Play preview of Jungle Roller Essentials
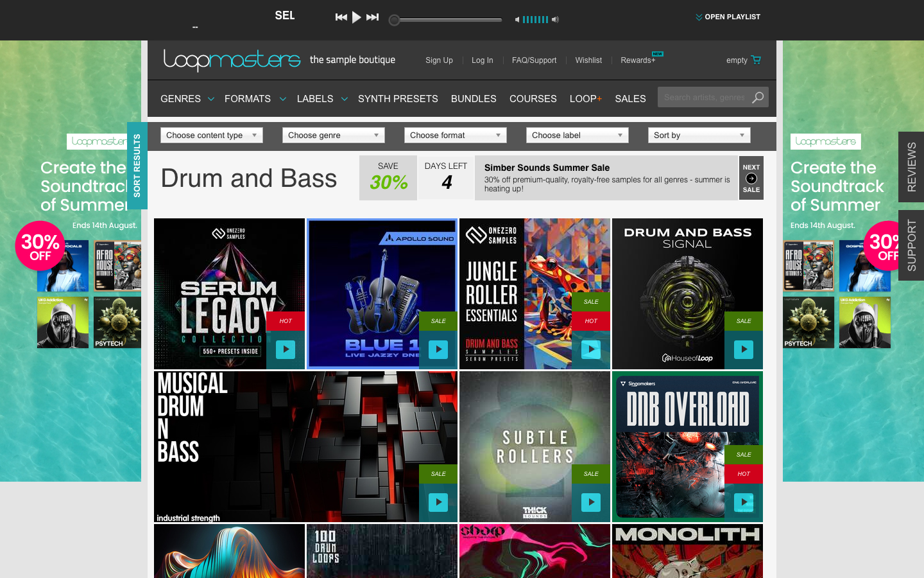 click(x=591, y=349)
